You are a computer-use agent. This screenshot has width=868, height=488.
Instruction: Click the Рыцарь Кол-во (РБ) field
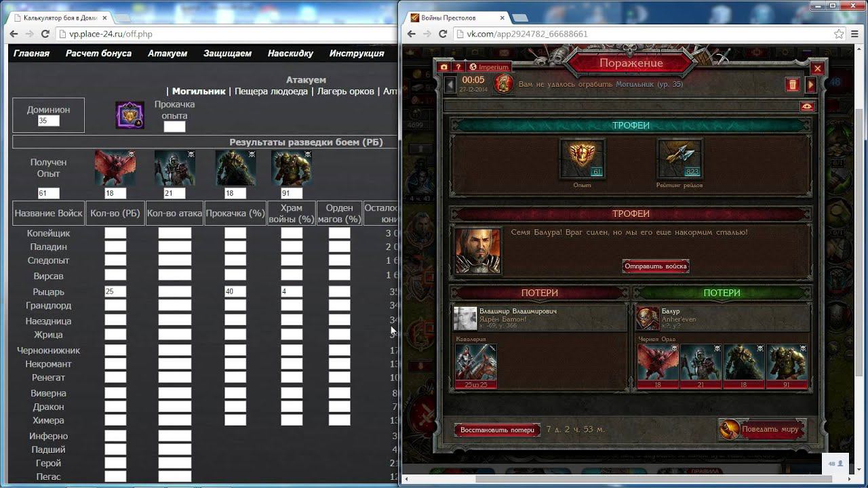(115, 291)
